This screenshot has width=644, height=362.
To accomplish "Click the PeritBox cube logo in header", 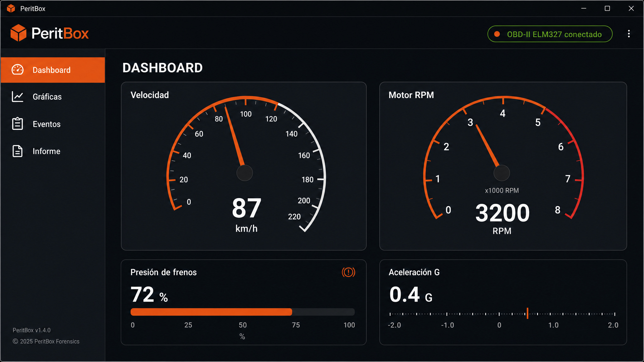I will click(18, 33).
